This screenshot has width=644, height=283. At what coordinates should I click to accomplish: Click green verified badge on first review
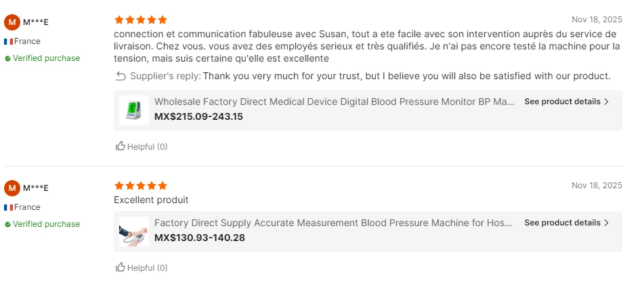pos(7,59)
